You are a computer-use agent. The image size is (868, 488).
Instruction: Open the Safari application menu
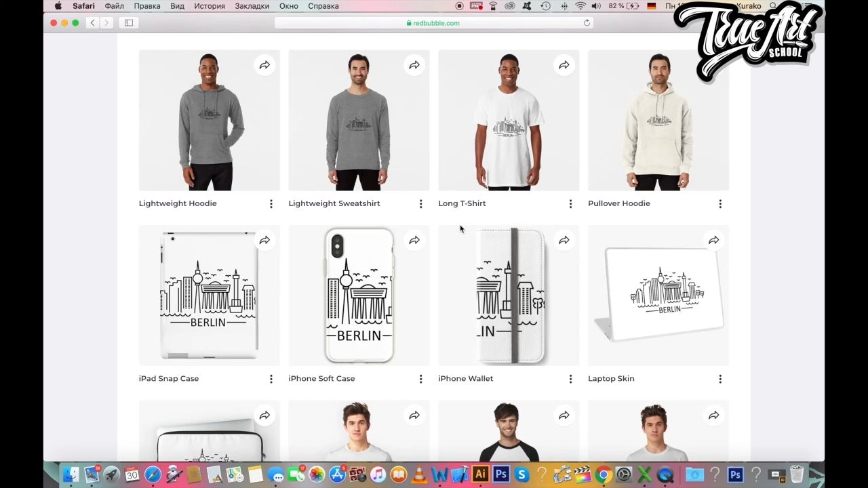coord(84,6)
